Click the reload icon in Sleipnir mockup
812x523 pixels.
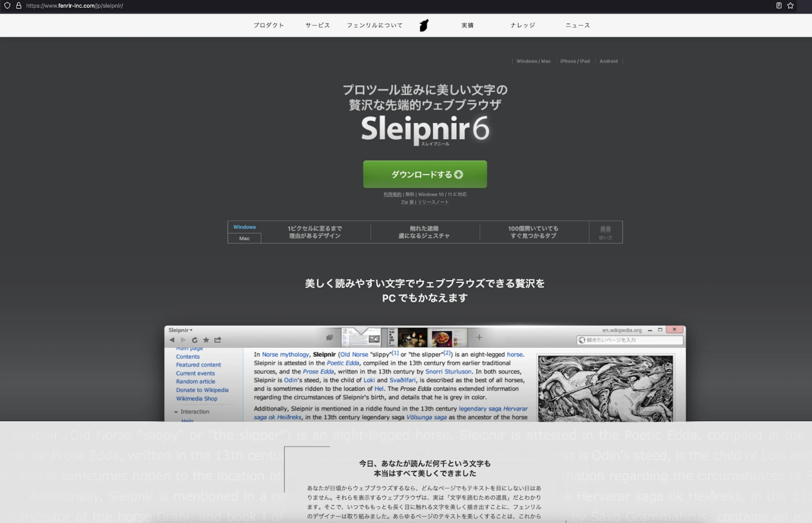pos(195,340)
